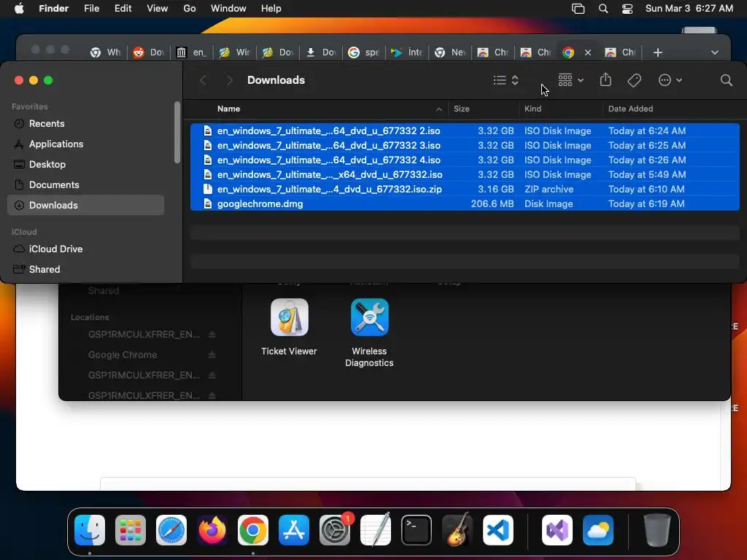Screen dimensions: 747x560
Task: Select iCloud Drive in Finder sidebar
Action: pos(86,249)
